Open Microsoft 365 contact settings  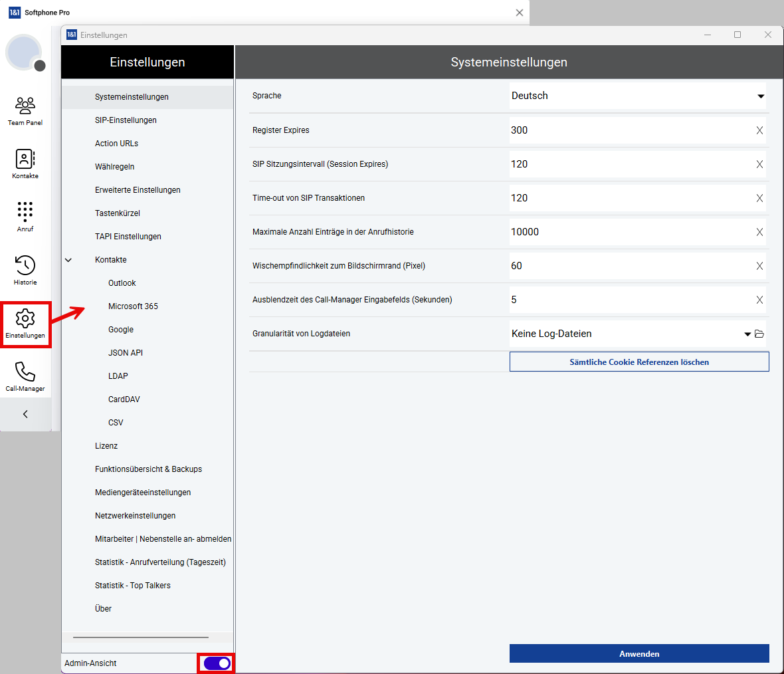[x=133, y=306]
